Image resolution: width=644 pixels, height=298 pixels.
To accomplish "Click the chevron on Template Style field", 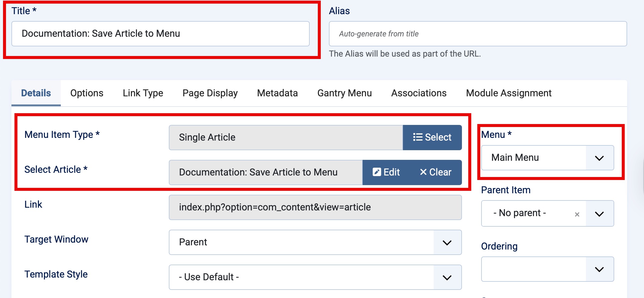I will point(447,277).
